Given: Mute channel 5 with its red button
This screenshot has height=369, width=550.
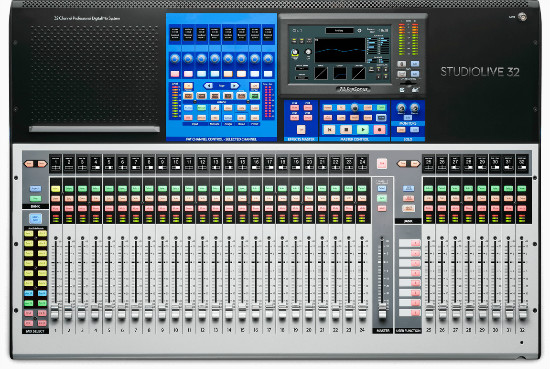Looking at the screenshot, I should 109,208.
